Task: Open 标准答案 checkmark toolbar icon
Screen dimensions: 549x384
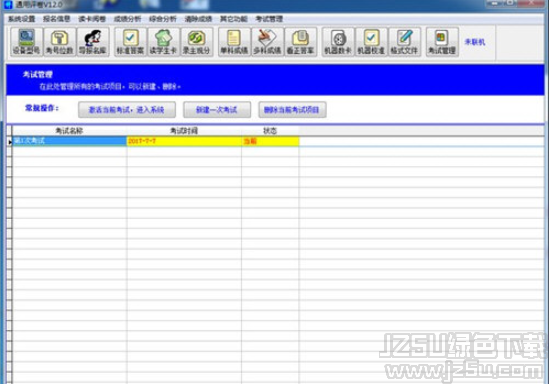Action: pyautogui.click(x=130, y=42)
